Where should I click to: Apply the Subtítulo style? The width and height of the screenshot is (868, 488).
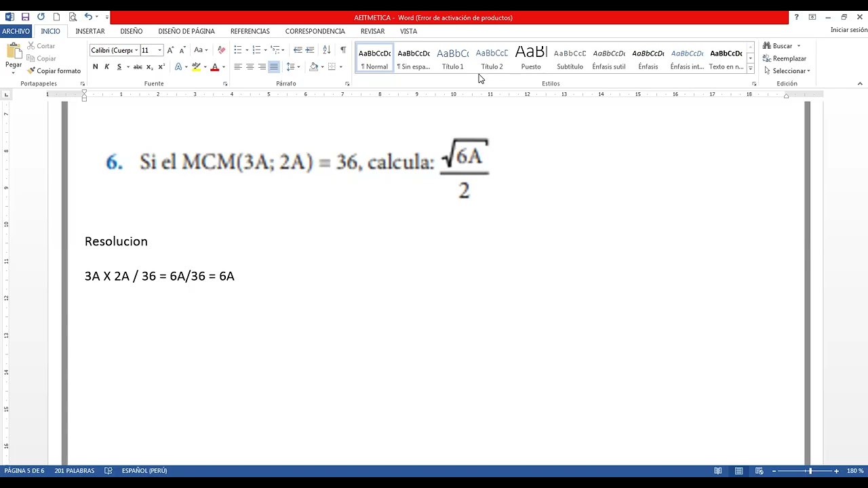[570, 58]
